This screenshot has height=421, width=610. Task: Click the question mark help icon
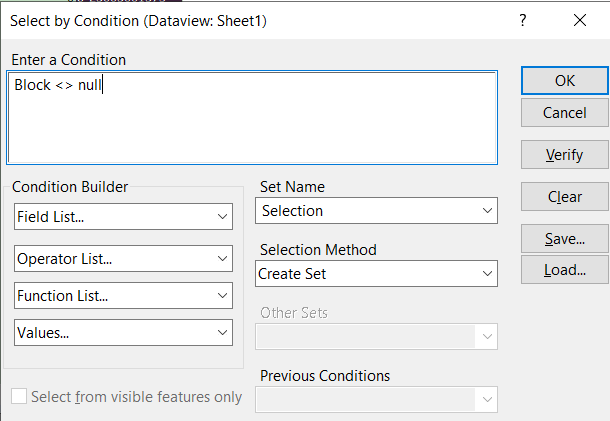click(522, 20)
